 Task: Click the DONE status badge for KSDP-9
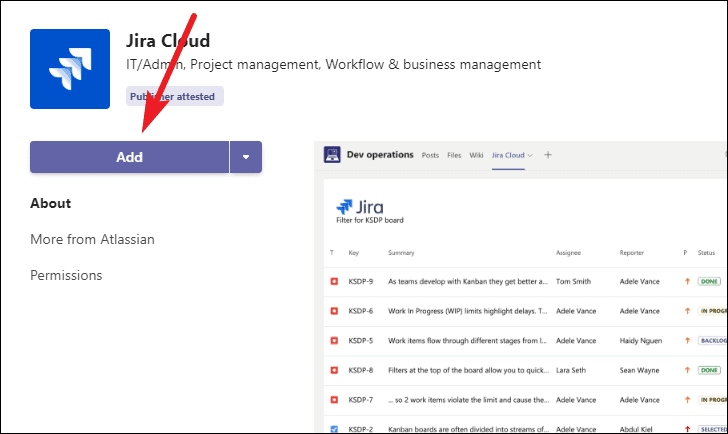pyautogui.click(x=709, y=281)
